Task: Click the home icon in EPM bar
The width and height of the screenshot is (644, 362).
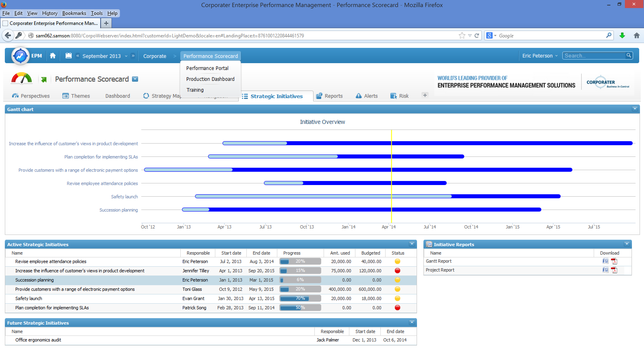Action: coord(53,56)
